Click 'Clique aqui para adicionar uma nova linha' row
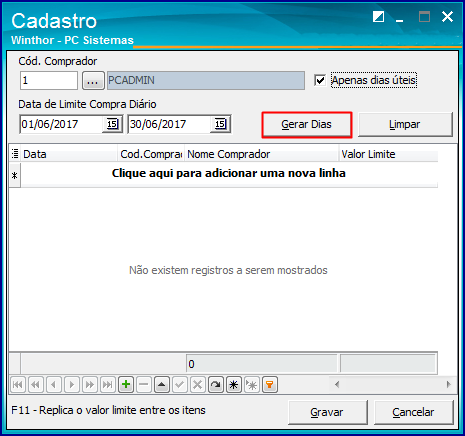Image resolution: width=465 pixels, height=436 pixels. pos(229,173)
